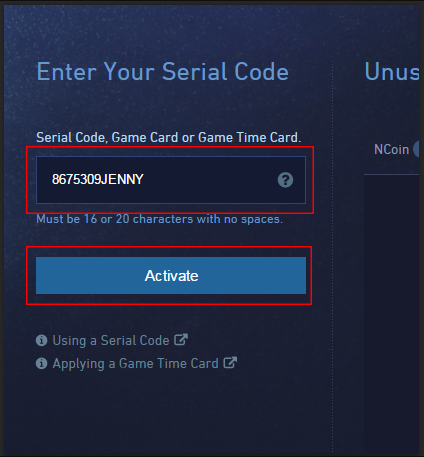Click info icon beside Applying a Game Time Card
Screen dimensions: 424x457
[x=41, y=363]
